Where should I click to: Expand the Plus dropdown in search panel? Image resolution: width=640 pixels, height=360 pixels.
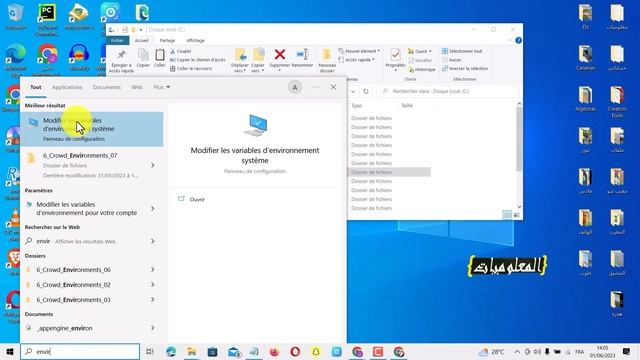pyautogui.click(x=162, y=87)
